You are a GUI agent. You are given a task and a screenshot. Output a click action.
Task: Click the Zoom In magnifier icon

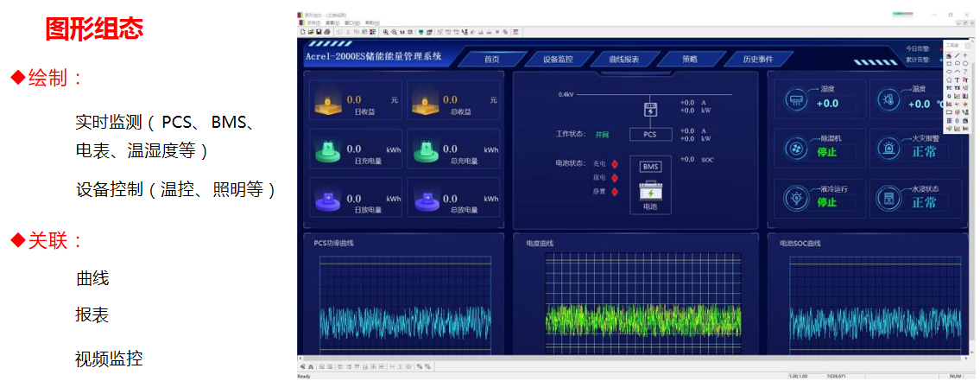click(386, 32)
